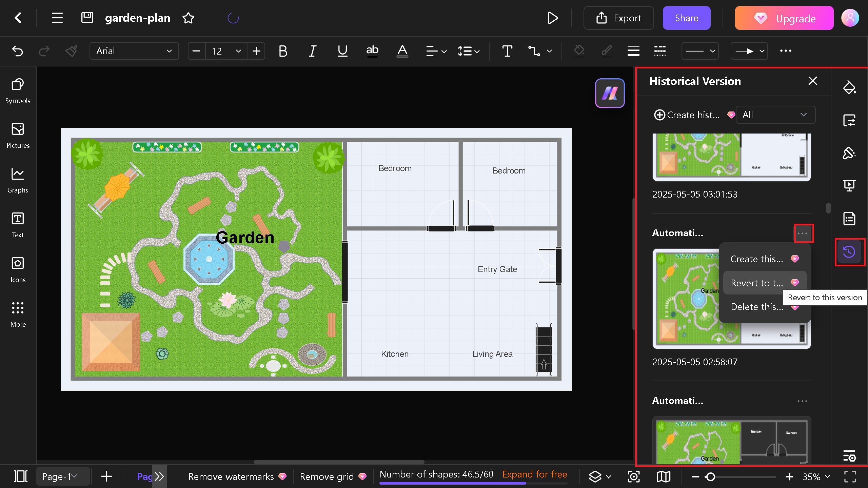Viewport: 868px width, 488px height.
Task: Open the presentation slides panel icon
Action: 849,186
